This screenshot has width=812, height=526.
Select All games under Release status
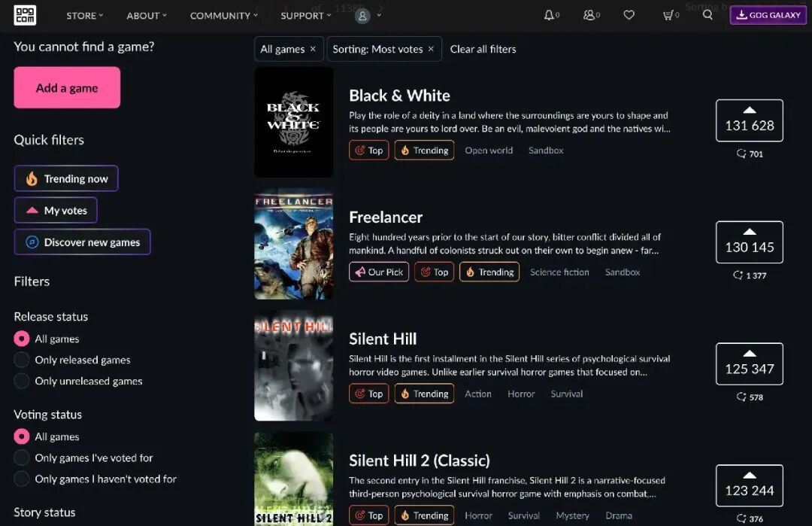[21, 339]
